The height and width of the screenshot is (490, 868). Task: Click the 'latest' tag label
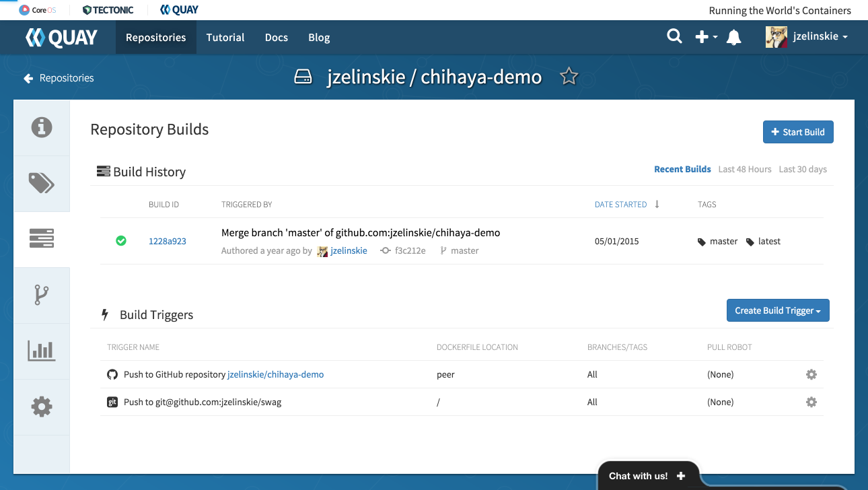point(769,241)
